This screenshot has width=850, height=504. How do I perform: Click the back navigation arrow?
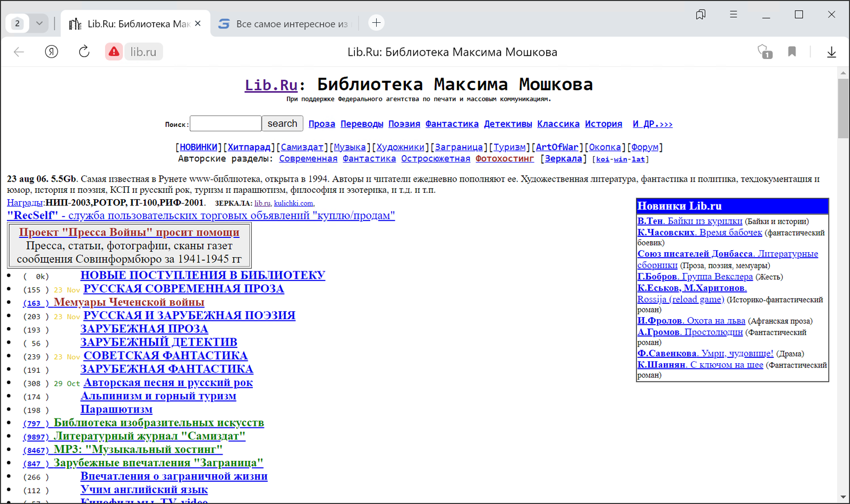[x=19, y=52]
